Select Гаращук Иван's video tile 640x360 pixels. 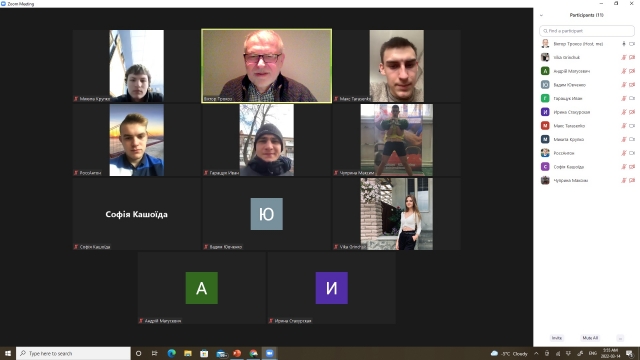(267, 140)
